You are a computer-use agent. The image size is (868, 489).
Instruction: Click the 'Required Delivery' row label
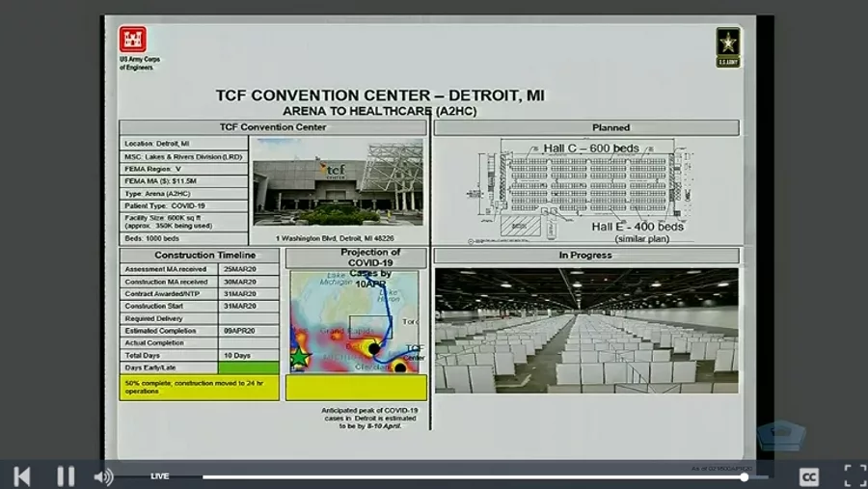[169, 318]
